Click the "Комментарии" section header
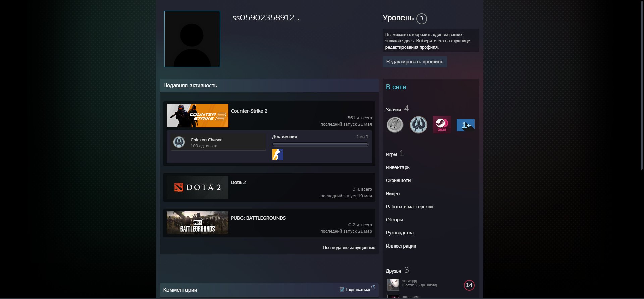This screenshot has width=644, height=299. tap(180, 290)
